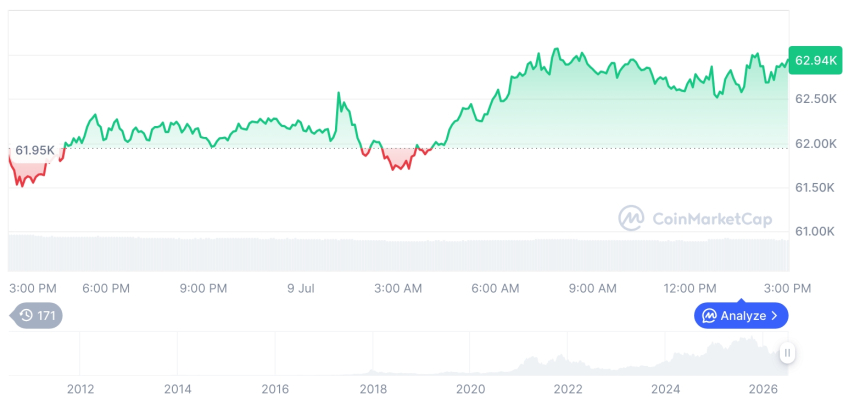Click 2012 on the overview timeline

(x=81, y=389)
